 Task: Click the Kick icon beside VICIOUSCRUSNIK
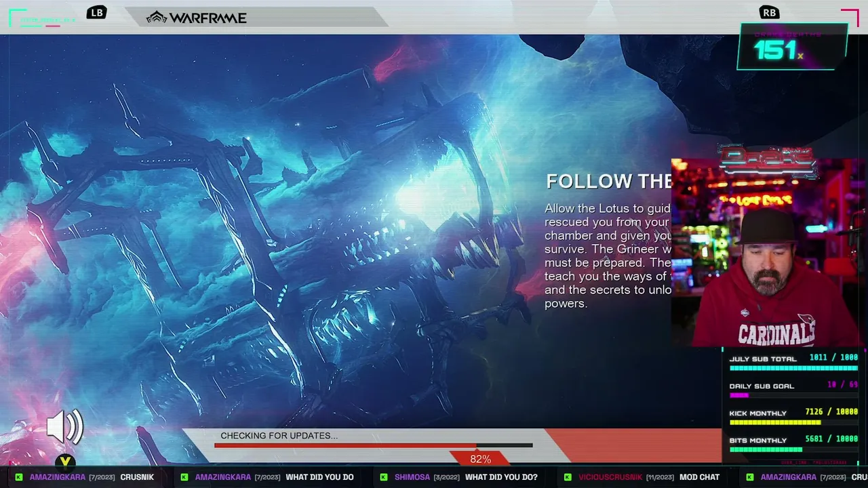568,477
